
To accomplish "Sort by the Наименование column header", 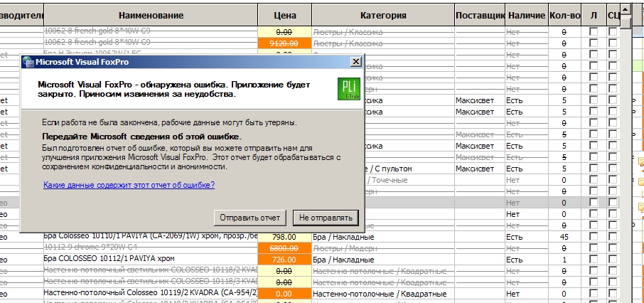I will [x=151, y=15].
